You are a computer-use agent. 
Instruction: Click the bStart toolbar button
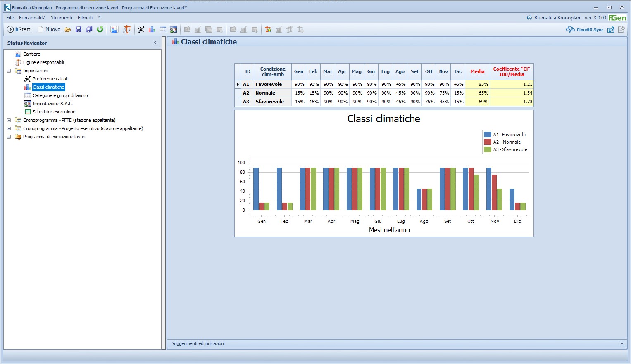19,29
